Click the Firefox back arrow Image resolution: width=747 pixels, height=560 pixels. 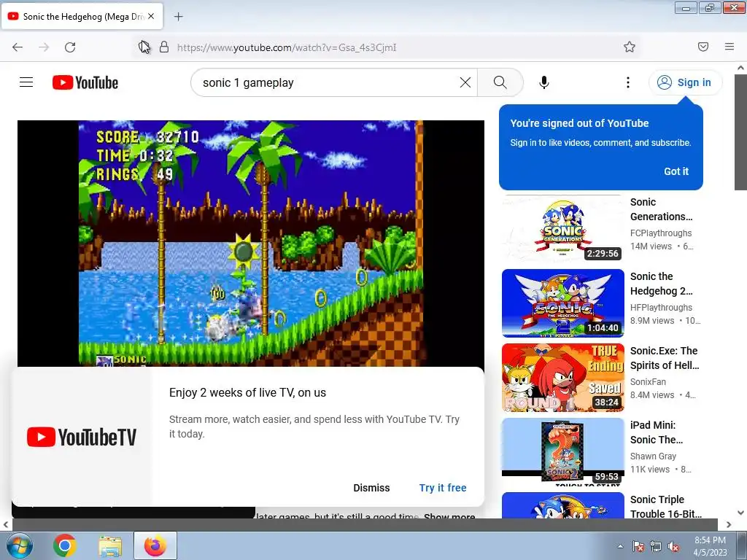[18, 47]
